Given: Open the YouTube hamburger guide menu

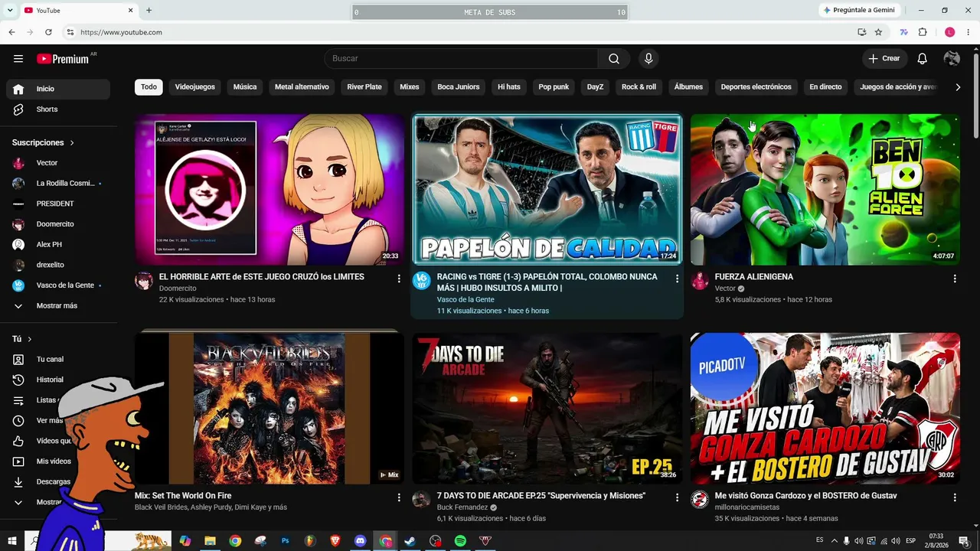Looking at the screenshot, I should click(18, 59).
